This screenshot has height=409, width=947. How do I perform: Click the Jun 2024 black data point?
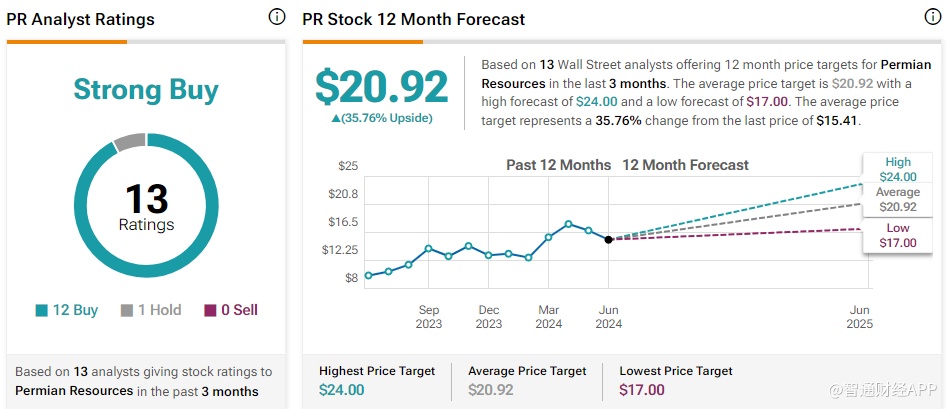click(608, 240)
